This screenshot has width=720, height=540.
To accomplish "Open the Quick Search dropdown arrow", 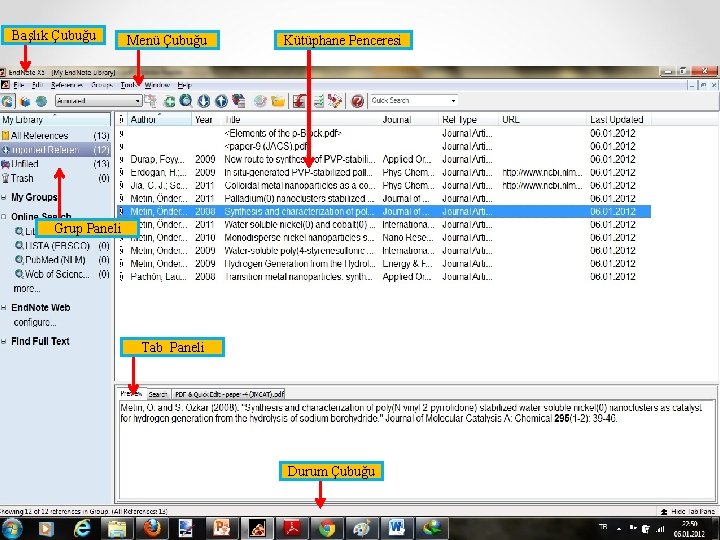I will pyautogui.click(x=453, y=101).
